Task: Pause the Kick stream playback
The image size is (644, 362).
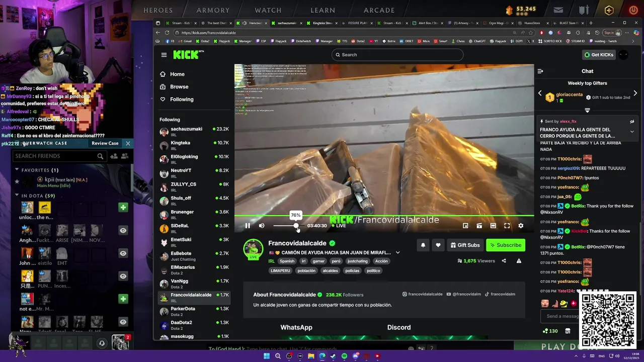Action: 248,226
